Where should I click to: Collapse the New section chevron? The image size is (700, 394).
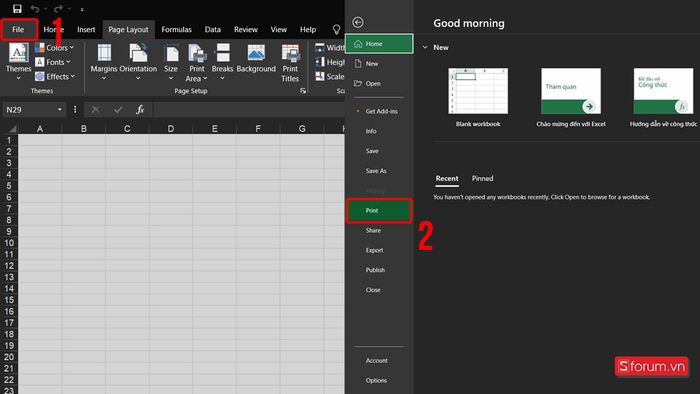(x=425, y=47)
